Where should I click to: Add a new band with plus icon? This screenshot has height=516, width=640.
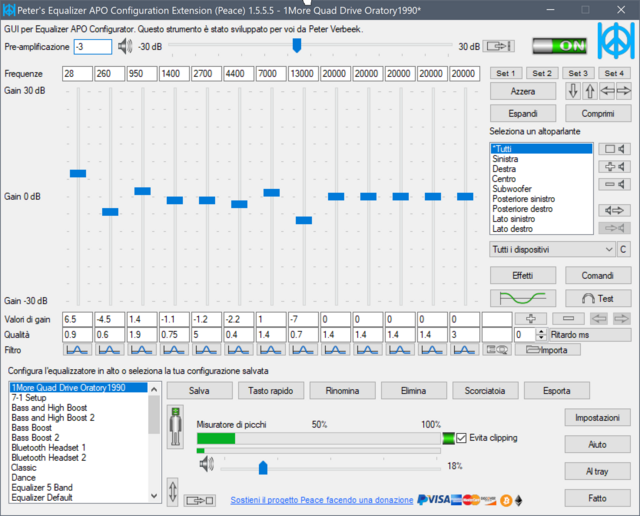pyautogui.click(x=531, y=318)
